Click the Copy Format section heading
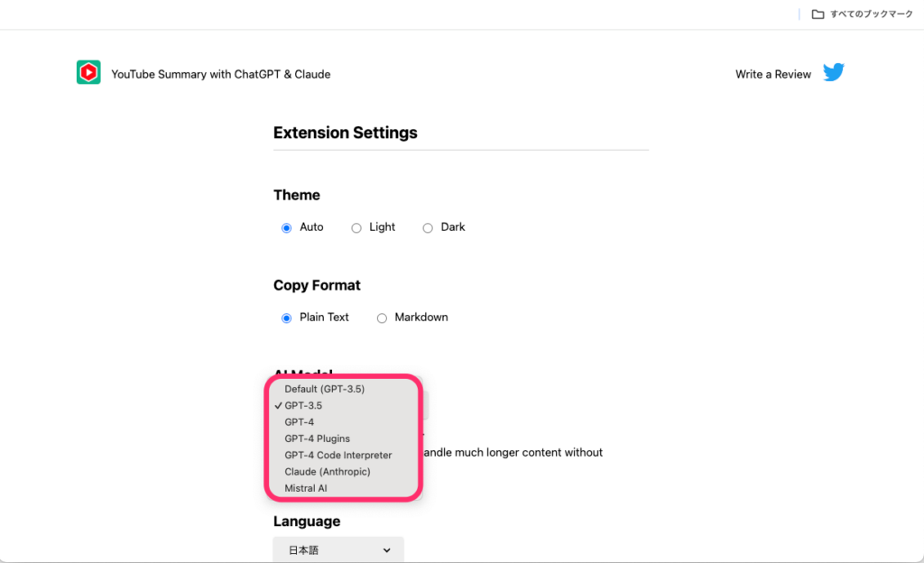This screenshot has height=563, width=924. coord(317,285)
